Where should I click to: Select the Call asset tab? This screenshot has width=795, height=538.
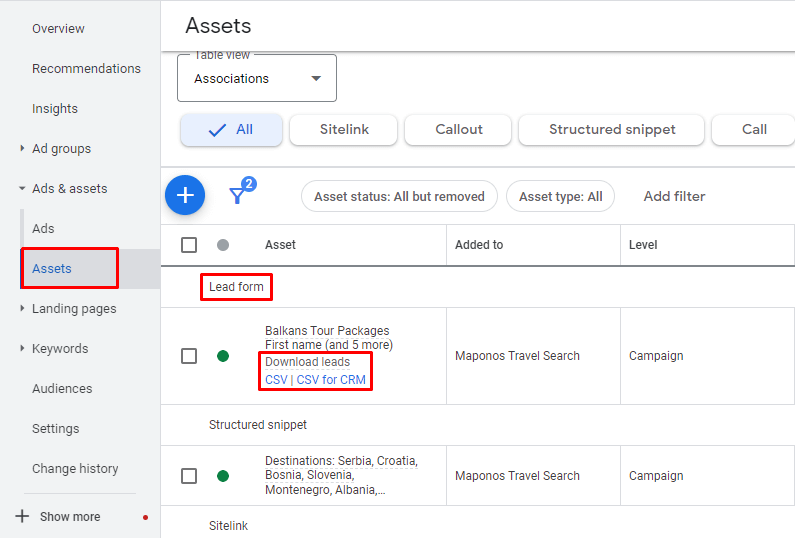(x=754, y=130)
